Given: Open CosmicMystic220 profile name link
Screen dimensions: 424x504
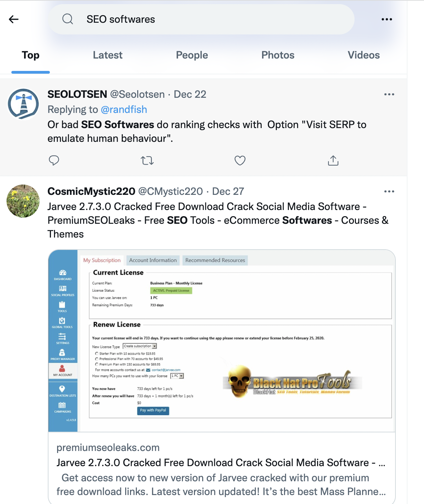Looking at the screenshot, I should click(x=91, y=191).
